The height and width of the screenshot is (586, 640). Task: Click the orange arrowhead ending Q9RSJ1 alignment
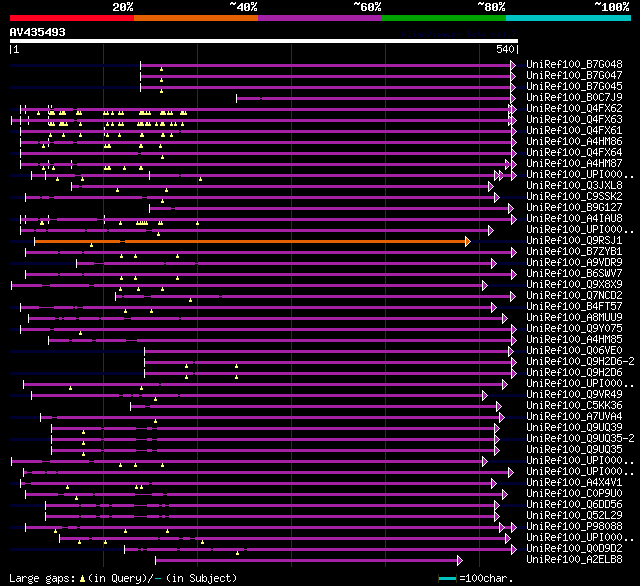click(x=468, y=242)
